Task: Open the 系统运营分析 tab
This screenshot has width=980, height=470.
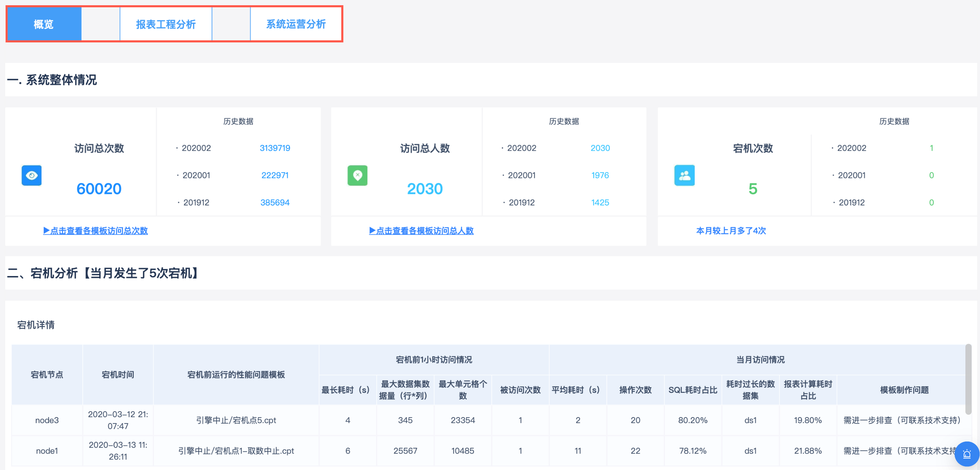Action: click(296, 24)
